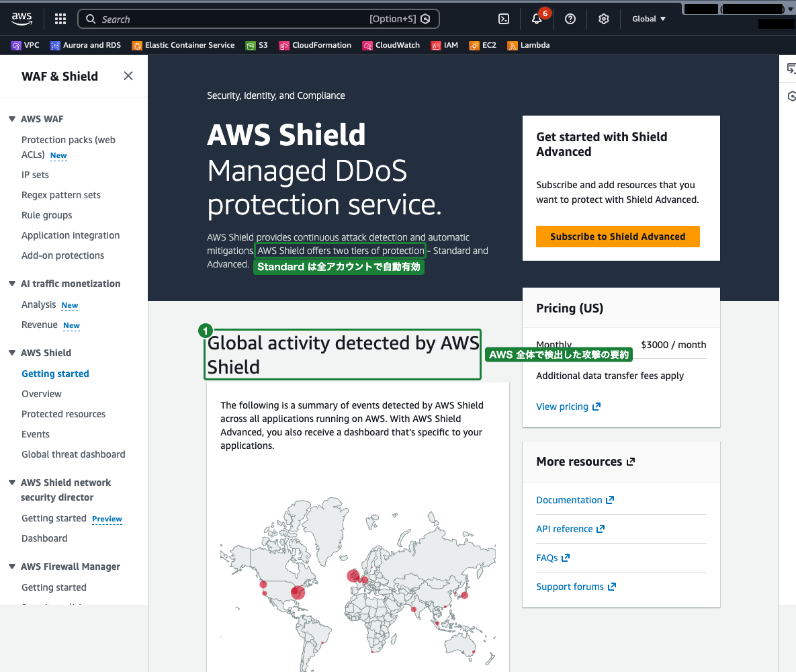Close the WAF & Shield sidebar
This screenshot has width=796, height=672.
tap(128, 76)
